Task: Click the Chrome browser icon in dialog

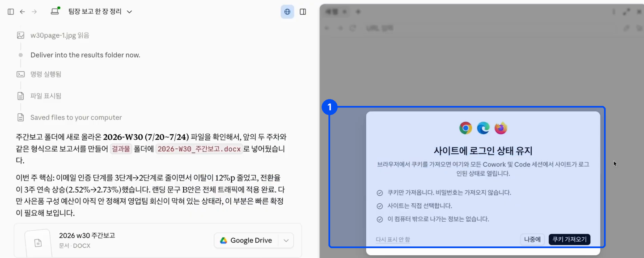Action: pyautogui.click(x=466, y=128)
